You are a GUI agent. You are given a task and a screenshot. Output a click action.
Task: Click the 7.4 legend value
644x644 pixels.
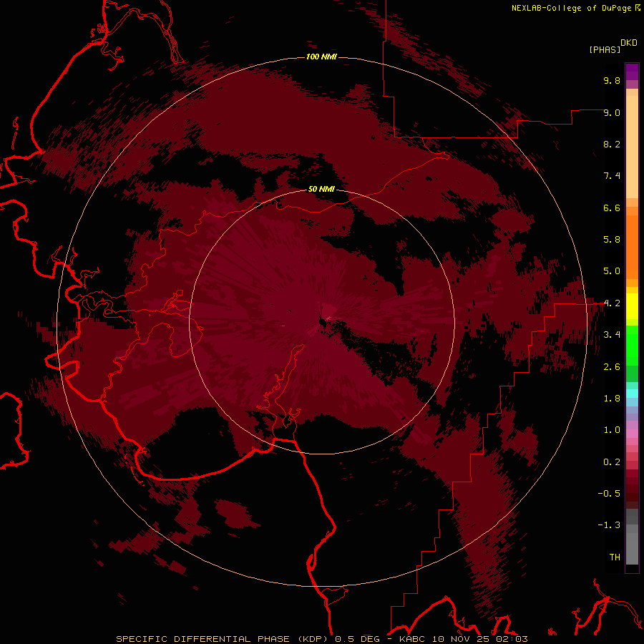coord(612,176)
